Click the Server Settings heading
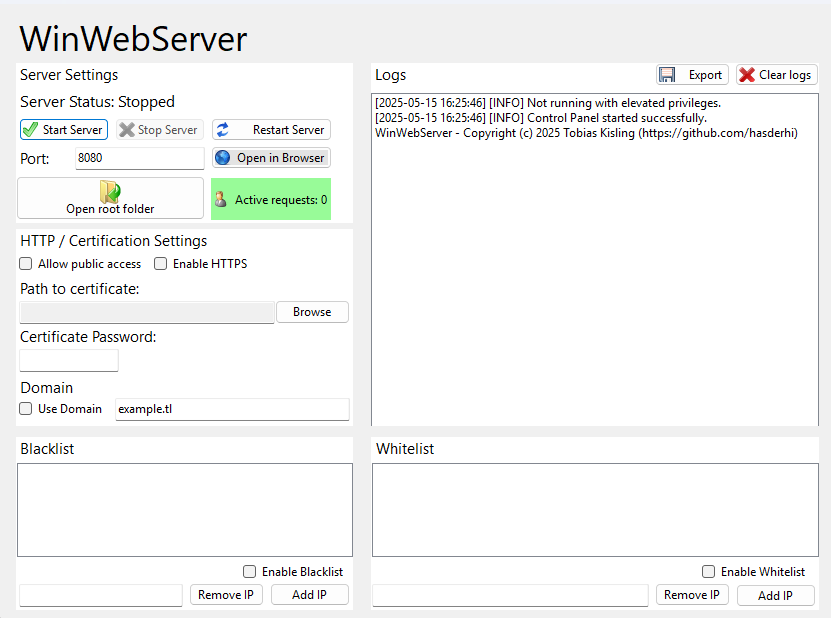This screenshot has width=831, height=618. (x=69, y=75)
